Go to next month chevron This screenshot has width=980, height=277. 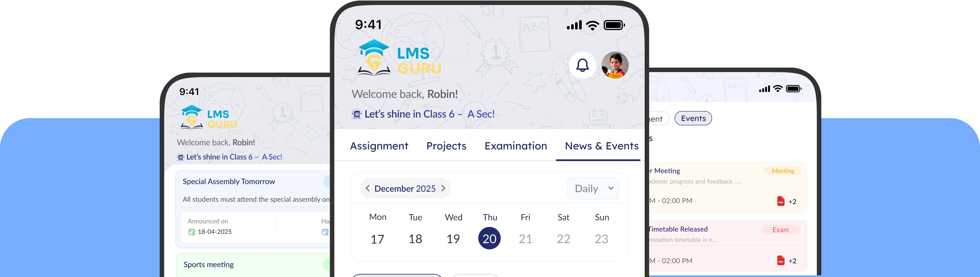[x=443, y=188]
